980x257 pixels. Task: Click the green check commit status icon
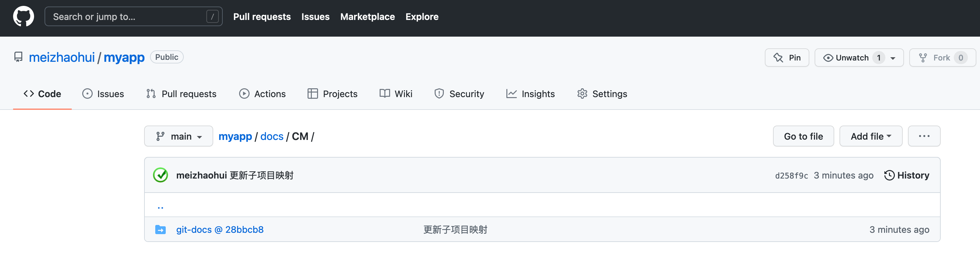160,175
